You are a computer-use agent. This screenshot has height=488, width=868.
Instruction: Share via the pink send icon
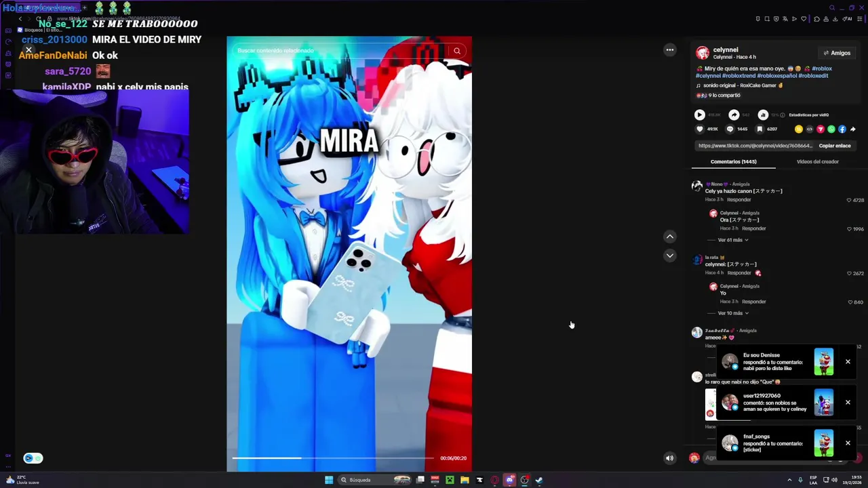tap(821, 129)
